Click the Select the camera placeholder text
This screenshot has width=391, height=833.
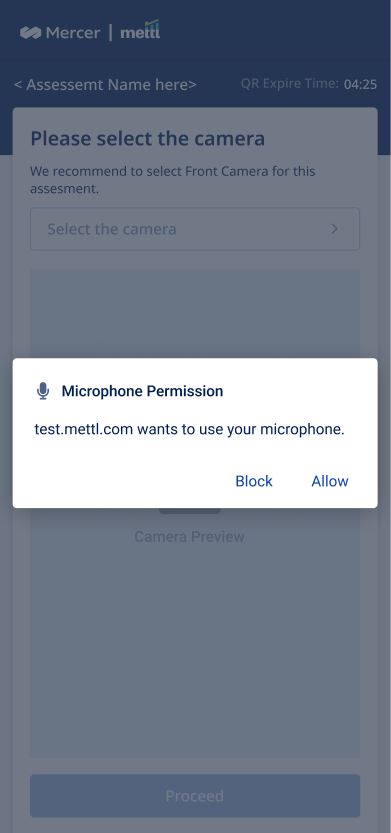coord(112,229)
